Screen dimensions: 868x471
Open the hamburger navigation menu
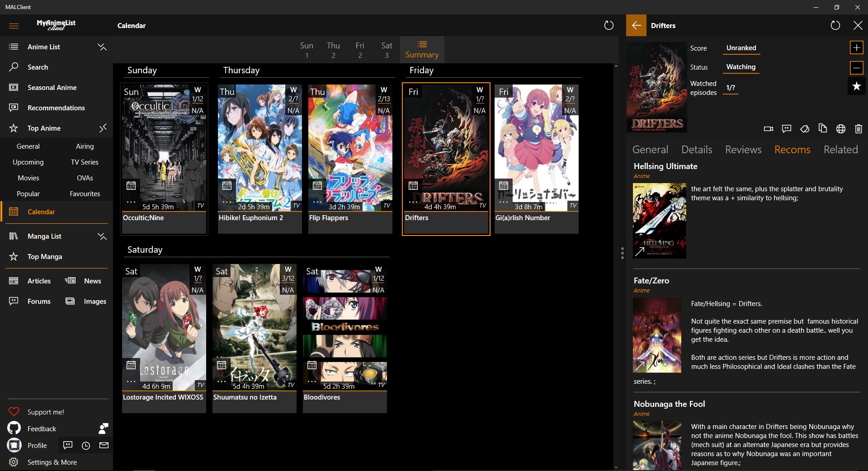tap(14, 26)
